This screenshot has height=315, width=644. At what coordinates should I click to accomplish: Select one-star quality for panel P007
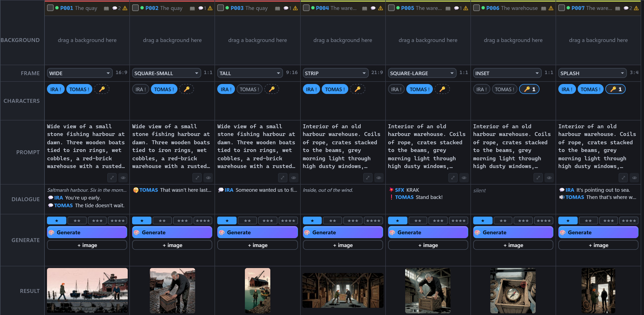tap(568, 221)
